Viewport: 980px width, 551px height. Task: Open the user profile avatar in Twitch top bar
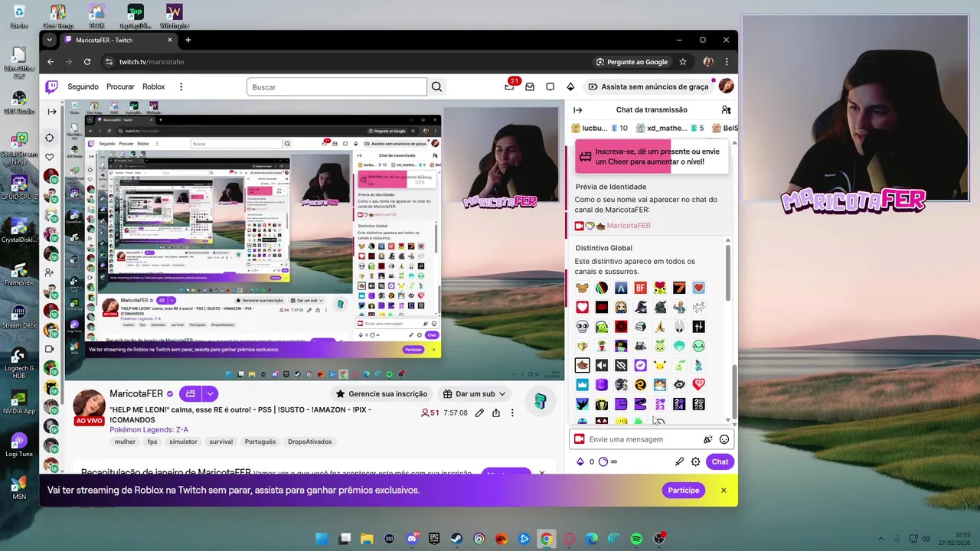pos(726,86)
